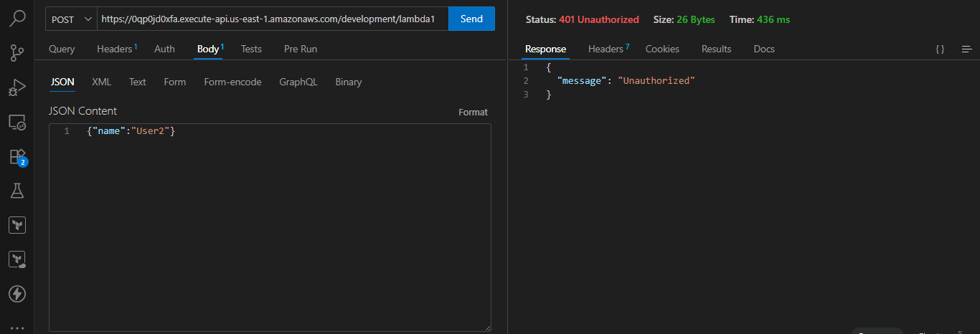Click the curly braces icon in response panel
This screenshot has width=980, height=334.
(940, 49)
